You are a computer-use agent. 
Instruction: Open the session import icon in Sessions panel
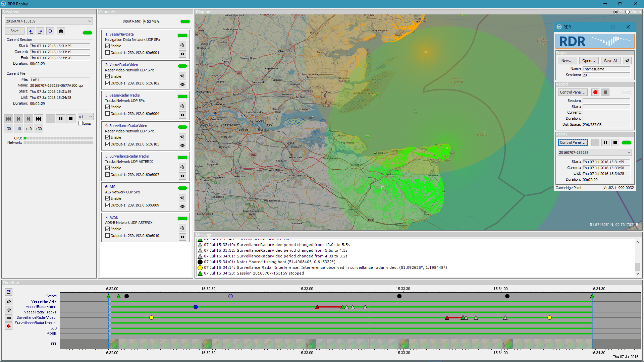pos(31,31)
